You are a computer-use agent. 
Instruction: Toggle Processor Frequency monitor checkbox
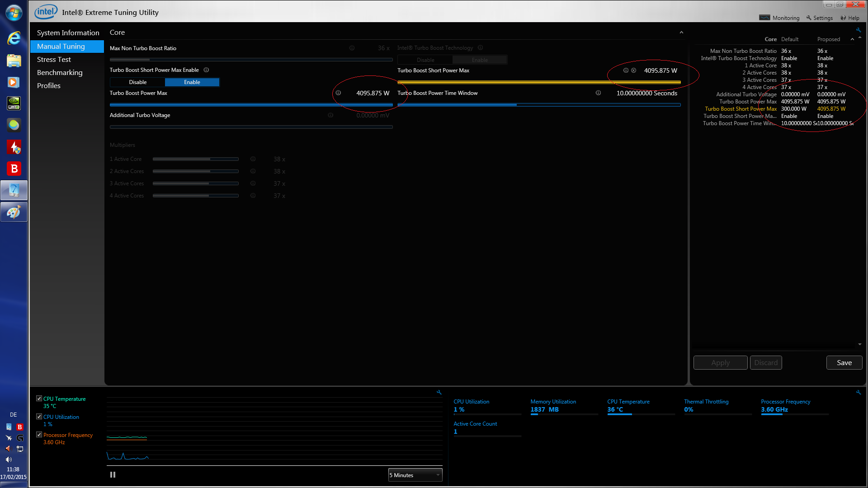coord(39,435)
